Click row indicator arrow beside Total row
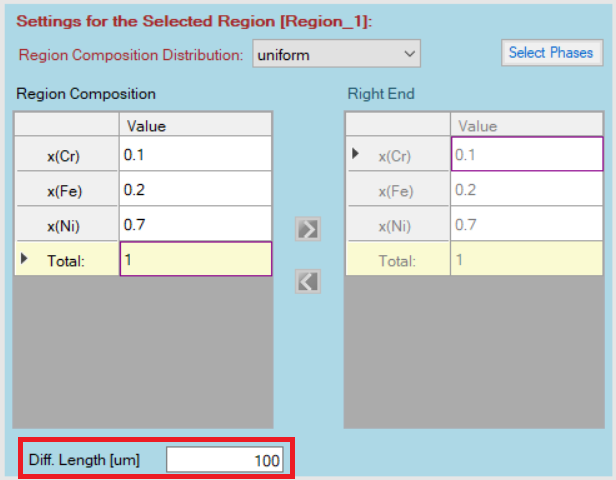This screenshot has height=480, width=616. point(24,259)
